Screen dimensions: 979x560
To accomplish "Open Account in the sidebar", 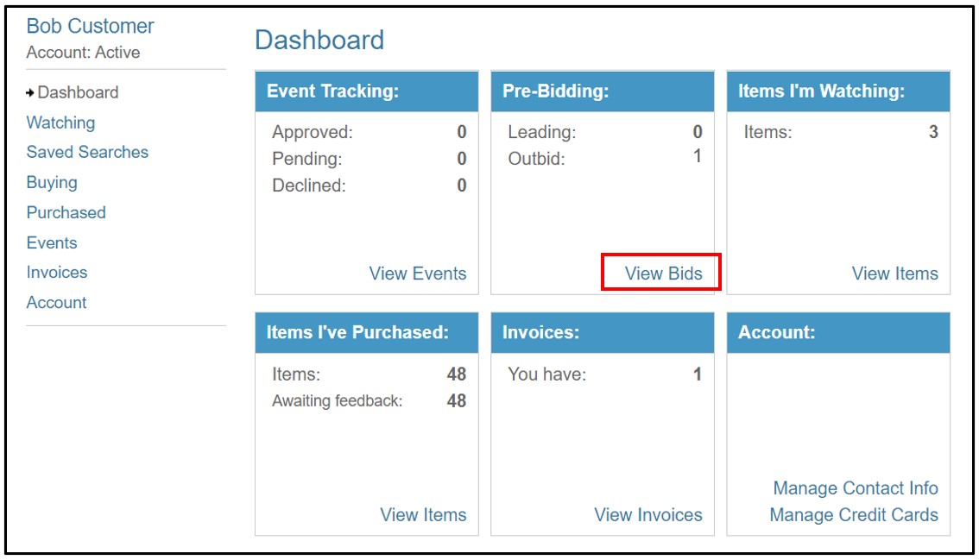I will 56,303.
